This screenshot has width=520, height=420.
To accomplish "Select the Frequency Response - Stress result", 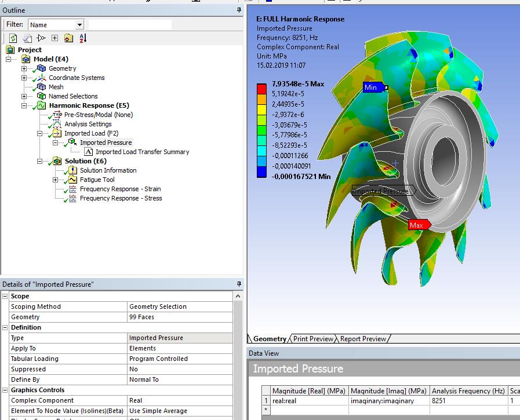I will pos(121,198).
